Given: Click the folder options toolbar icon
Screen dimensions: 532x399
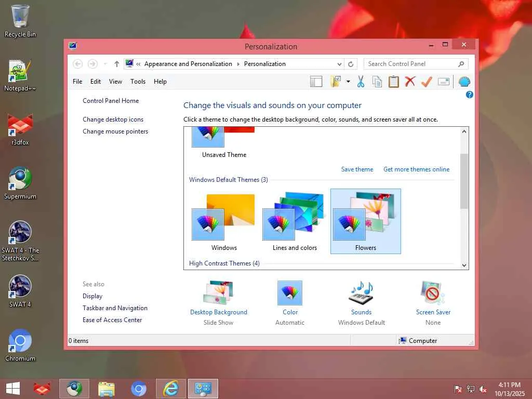Looking at the screenshot, I should pyautogui.click(x=336, y=82).
